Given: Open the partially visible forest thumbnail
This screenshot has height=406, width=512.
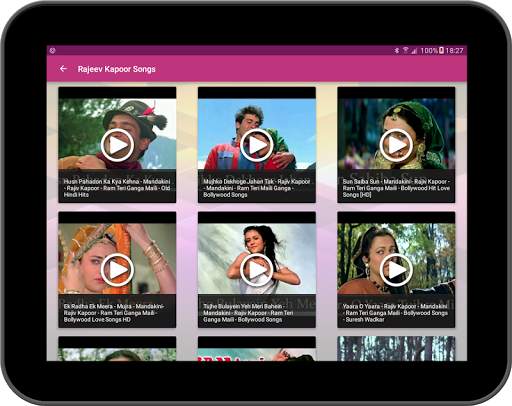Looking at the screenshot, I should (396, 348).
